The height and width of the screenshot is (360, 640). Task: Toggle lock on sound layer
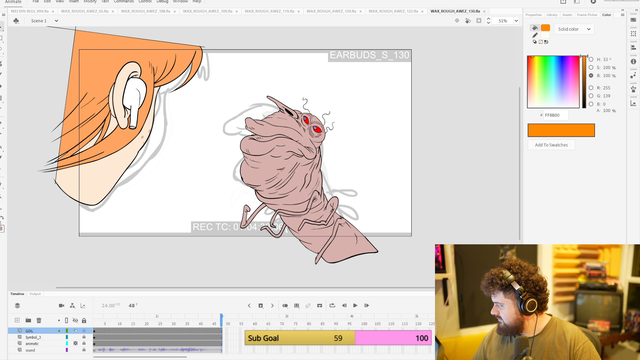84,350
